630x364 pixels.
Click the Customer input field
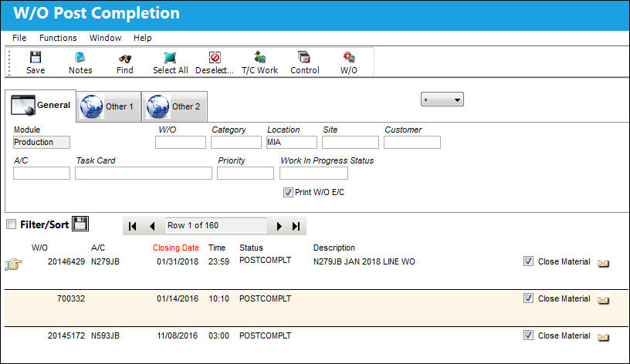tap(412, 142)
